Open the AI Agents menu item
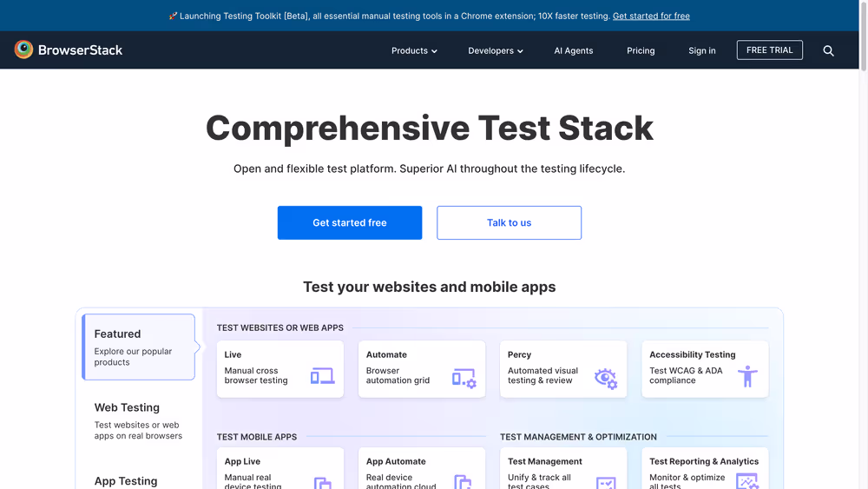Image resolution: width=868 pixels, height=489 pixels. tap(574, 50)
